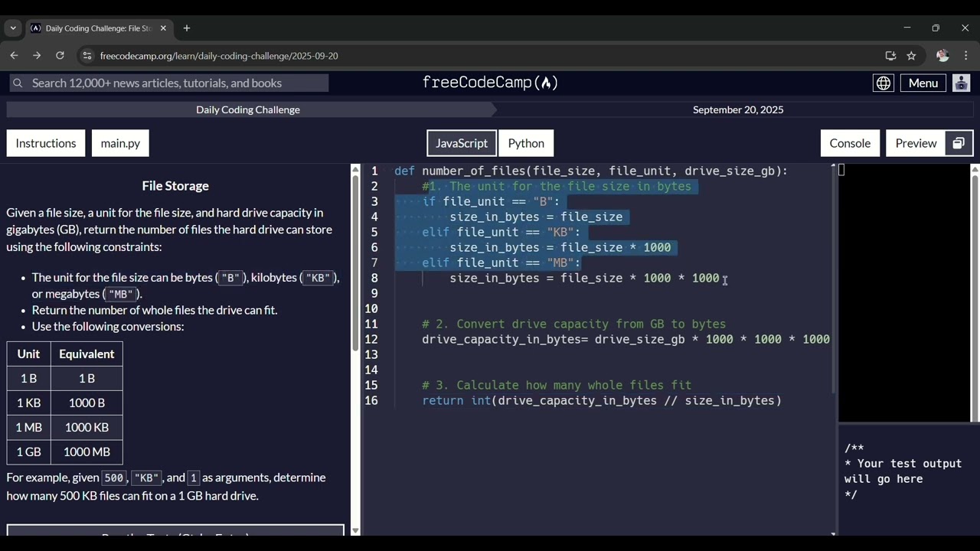The image size is (980, 551).
Task: Reload the current page
Action: coord(60,56)
